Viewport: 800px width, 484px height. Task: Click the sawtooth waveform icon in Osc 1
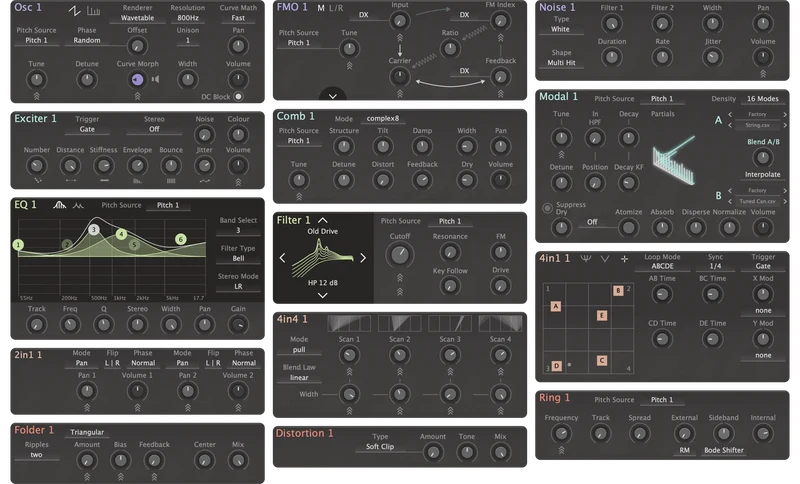click(x=74, y=11)
